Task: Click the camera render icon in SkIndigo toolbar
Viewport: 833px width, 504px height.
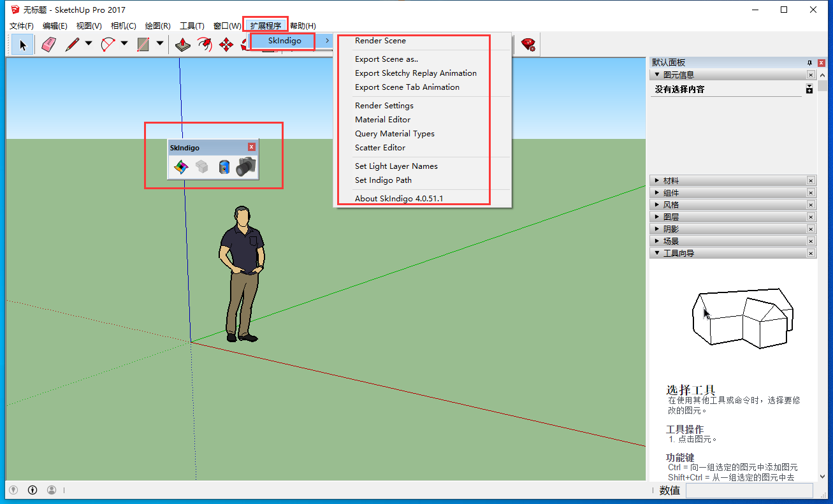Action: (x=245, y=168)
